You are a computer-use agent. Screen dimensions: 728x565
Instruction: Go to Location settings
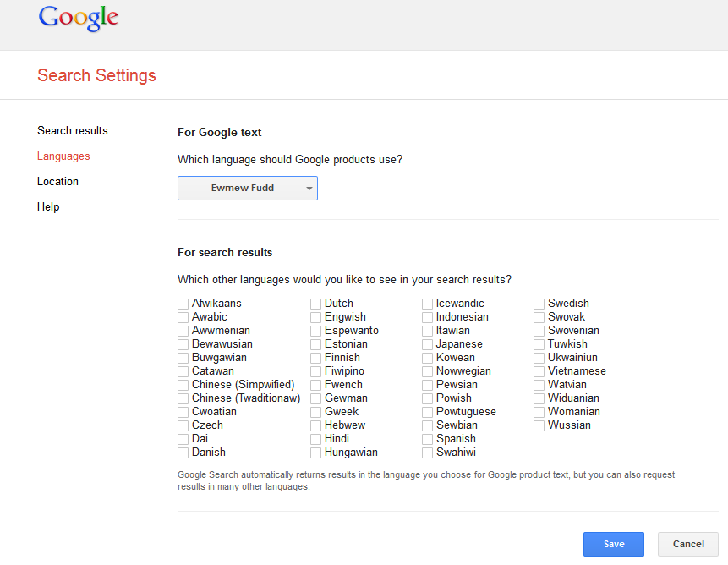(57, 181)
